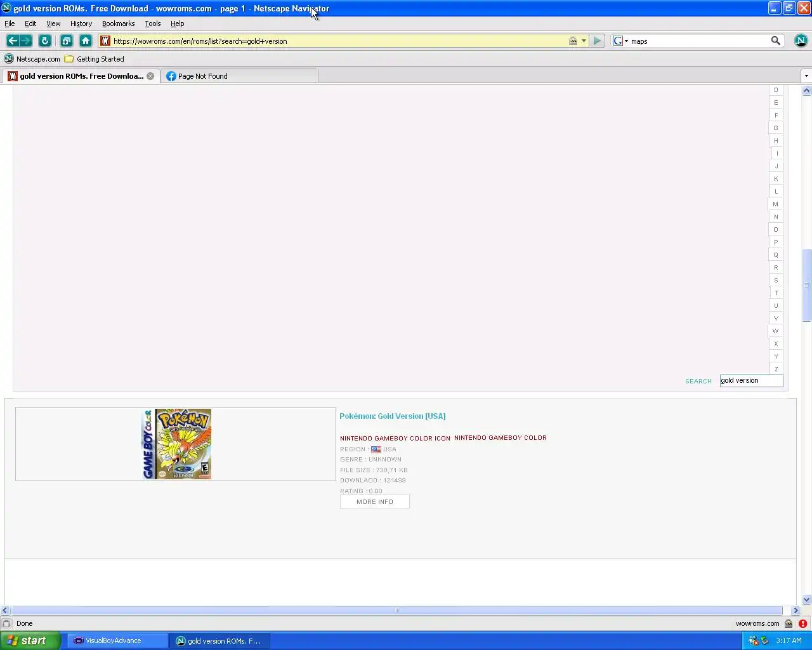Click the status bar padlock icon
Image resolution: width=812 pixels, height=650 pixels.
tap(789, 623)
